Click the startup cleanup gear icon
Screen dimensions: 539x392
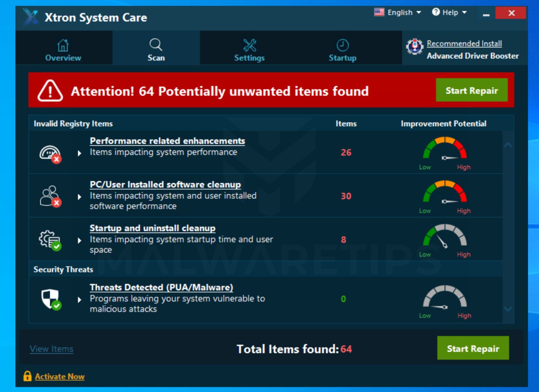[50, 240]
